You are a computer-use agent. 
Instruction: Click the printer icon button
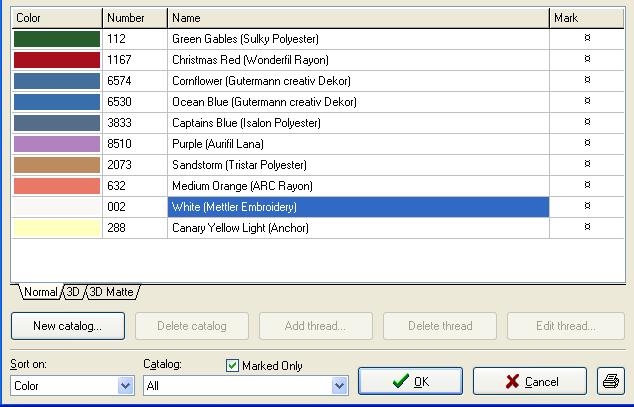pyautogui.click(x=611, y=381)
